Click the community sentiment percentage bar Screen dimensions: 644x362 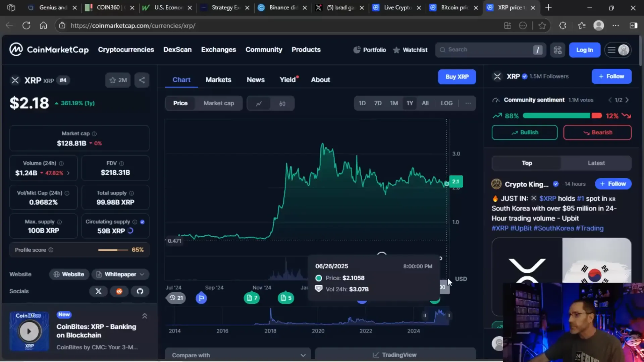coord(562,116)
